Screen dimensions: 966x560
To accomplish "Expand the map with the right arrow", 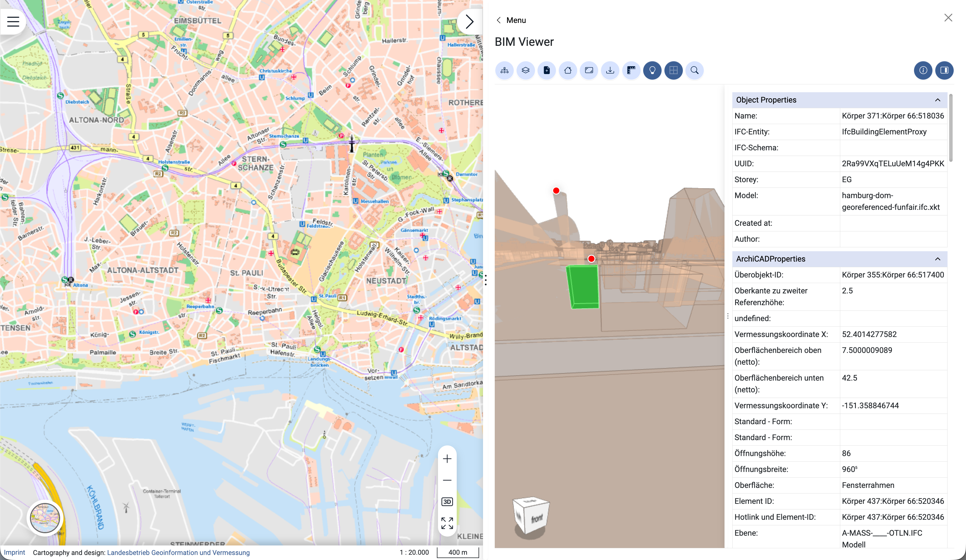I will tap(470, 22).
